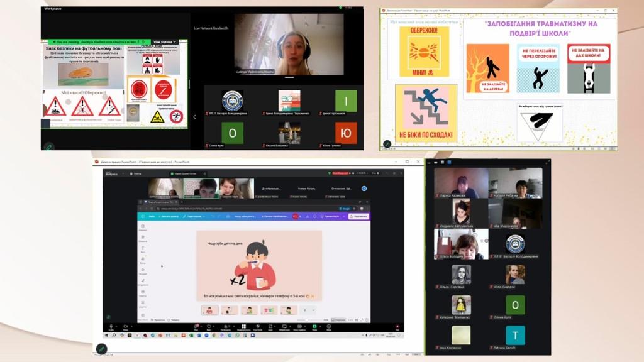Viewport: 644px width, 362px height.
Task: Collapse gallery using the left chevron arrow
Action: tap(194, 117)
